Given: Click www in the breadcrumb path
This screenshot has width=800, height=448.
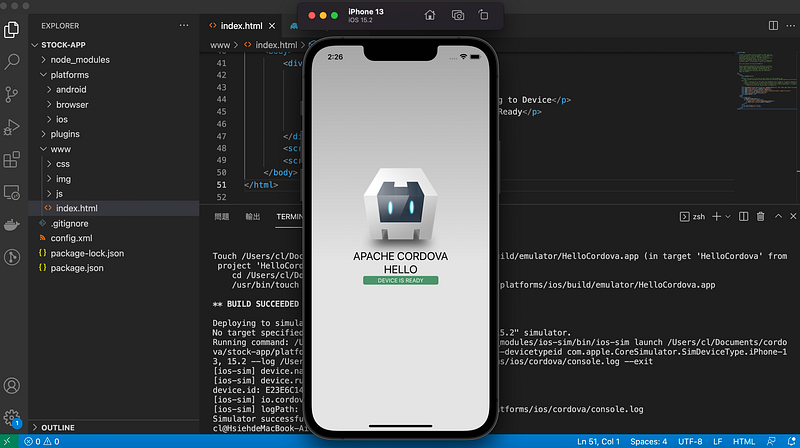Looking at the screenshot, I should [220, 45].
